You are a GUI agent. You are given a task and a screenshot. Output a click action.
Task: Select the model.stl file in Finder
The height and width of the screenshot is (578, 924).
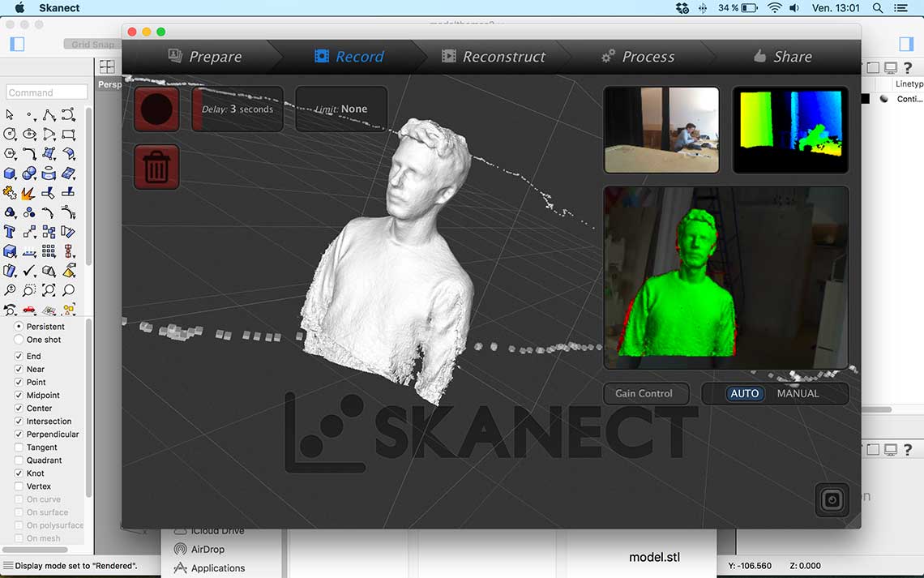(654, 558)
